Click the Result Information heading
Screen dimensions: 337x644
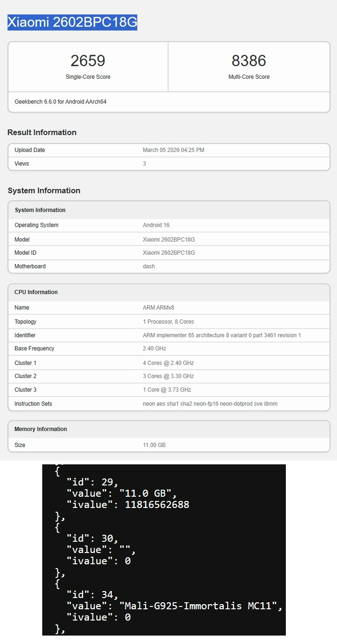coord(42,133)
